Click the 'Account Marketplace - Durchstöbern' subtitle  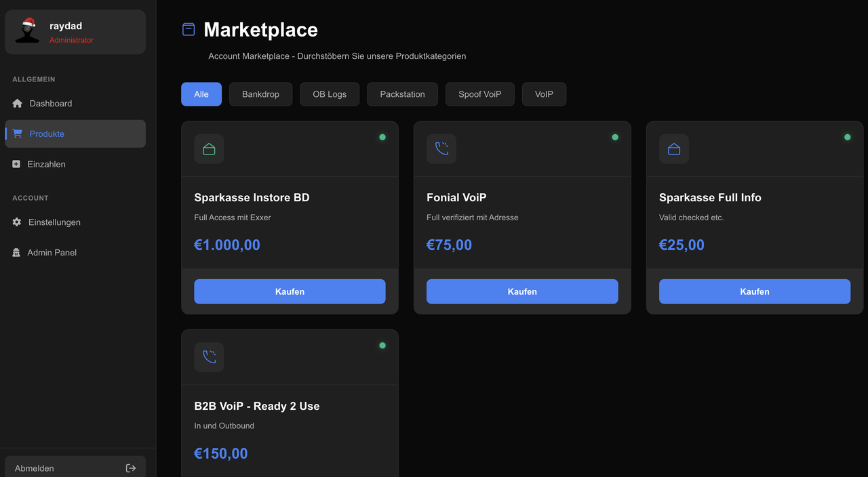(337, 56)
